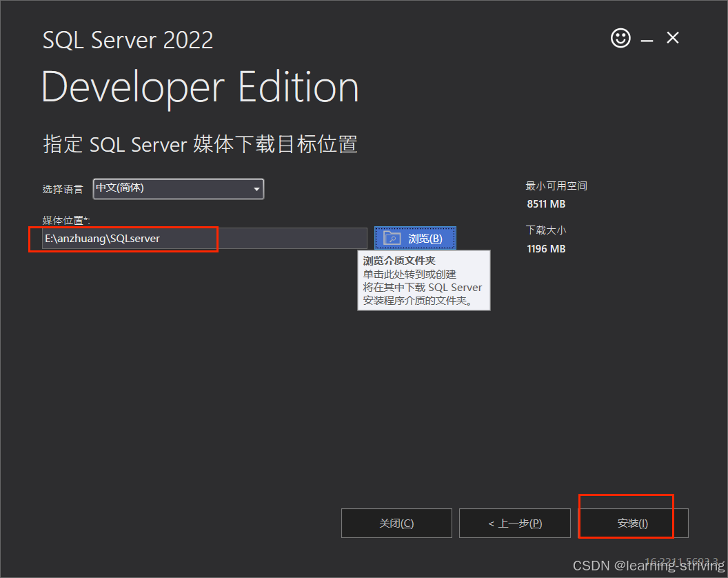Select the 8511 MB minimum space value
The width and height of the screenshot is (728, 578).
546,204
